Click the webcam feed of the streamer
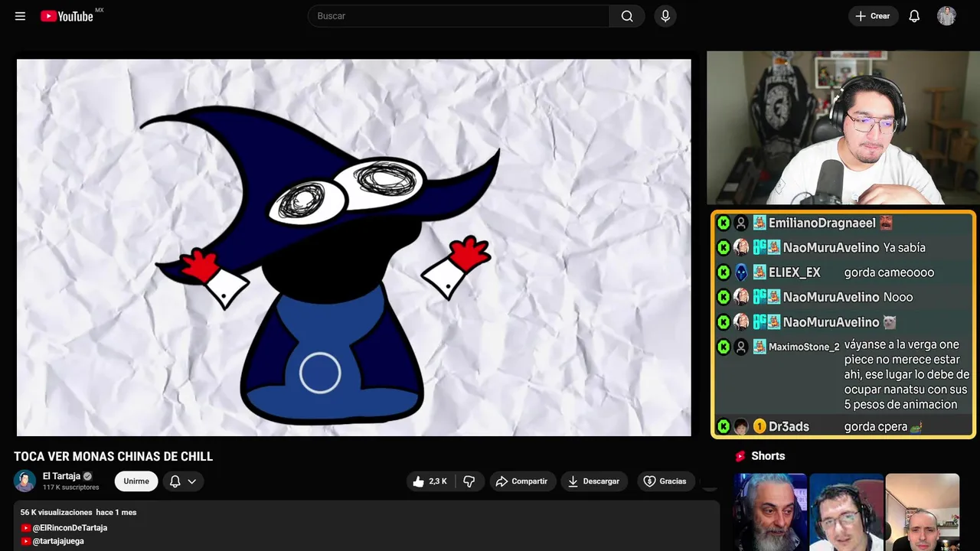The height and width of the screenshot is (551, 980). 843,128
